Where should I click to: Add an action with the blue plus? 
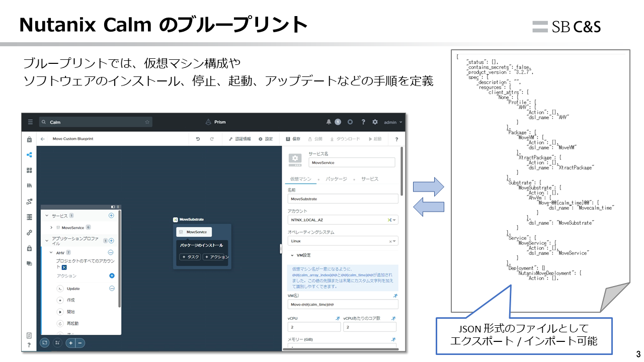click(112, 276)
